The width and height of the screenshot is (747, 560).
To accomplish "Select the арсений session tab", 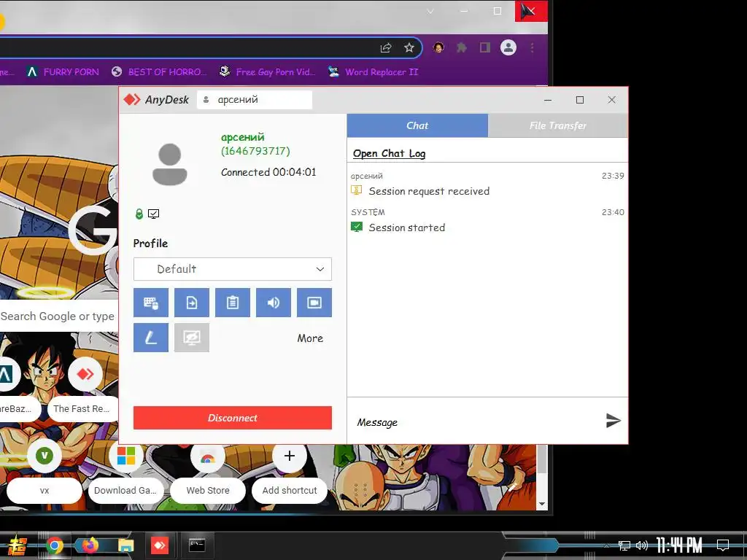I will coord(255,99).
